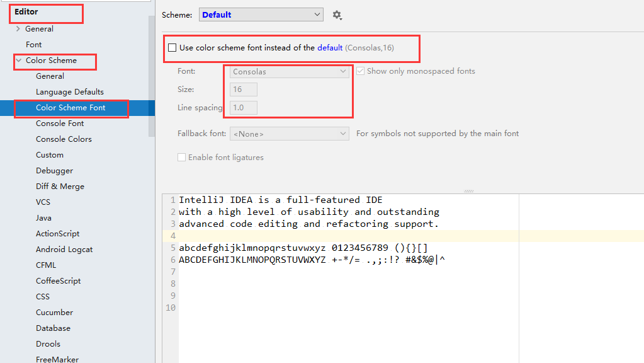Enable Use color scheme font checkbox

172,48
